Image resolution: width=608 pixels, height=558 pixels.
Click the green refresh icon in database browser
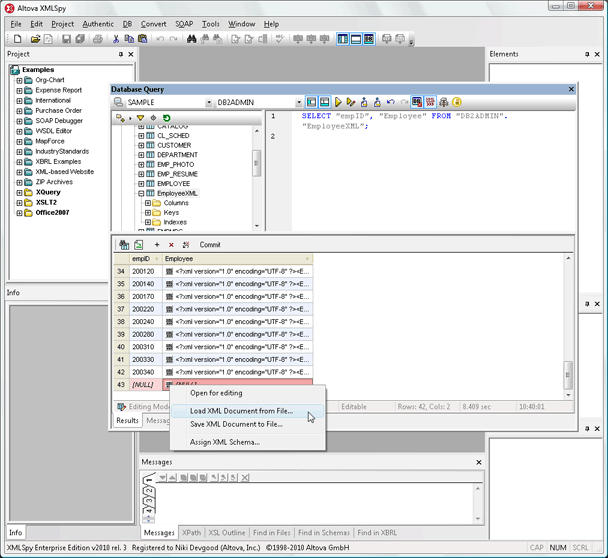tap(167, 118)
